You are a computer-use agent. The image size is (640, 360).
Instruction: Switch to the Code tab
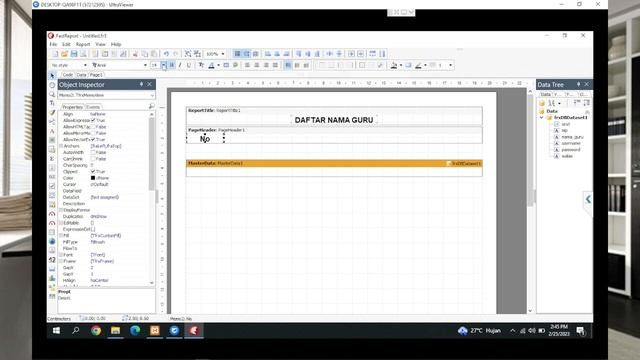(x=68, y=75)
